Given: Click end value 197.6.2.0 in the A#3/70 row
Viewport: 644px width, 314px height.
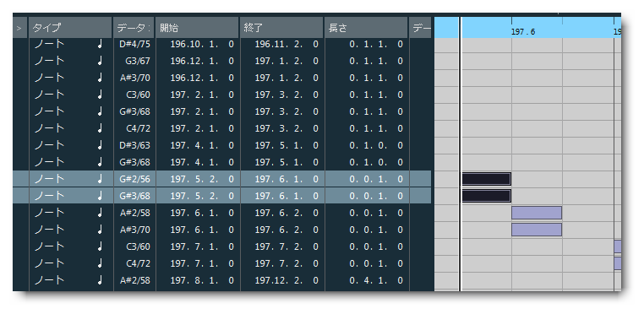Looking at the screenshot, I should click(287, 230).
